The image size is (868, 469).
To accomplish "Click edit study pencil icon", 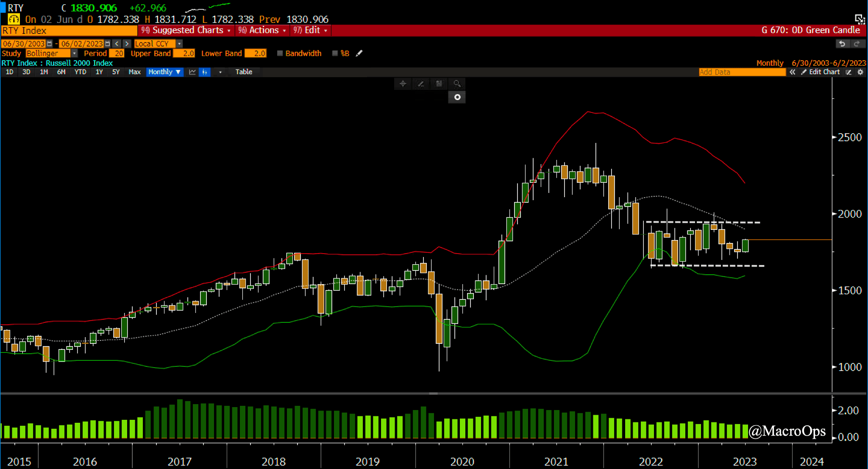I will (x=359, y=53).
